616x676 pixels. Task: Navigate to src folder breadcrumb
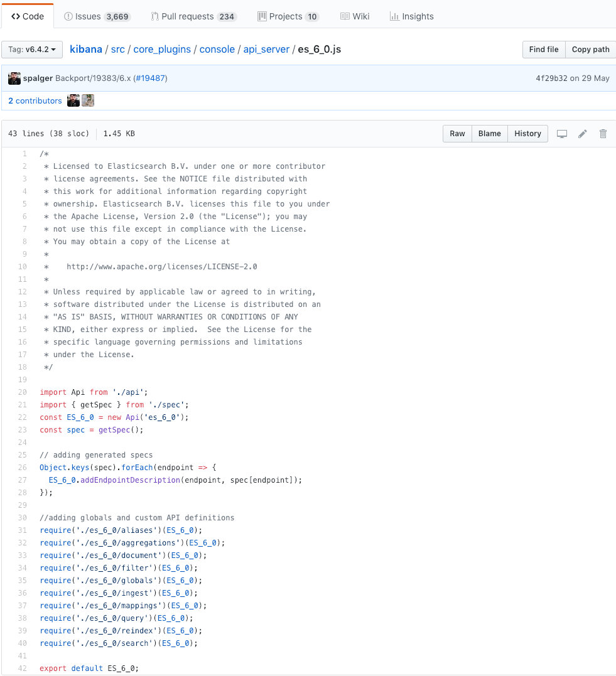coord(118,50)
